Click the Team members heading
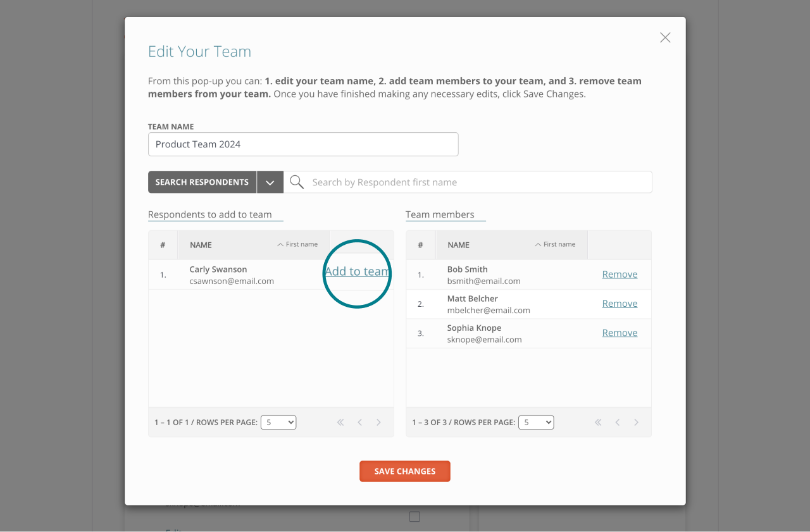This screenshot has height=532, width=810. [x=440, y=214]
